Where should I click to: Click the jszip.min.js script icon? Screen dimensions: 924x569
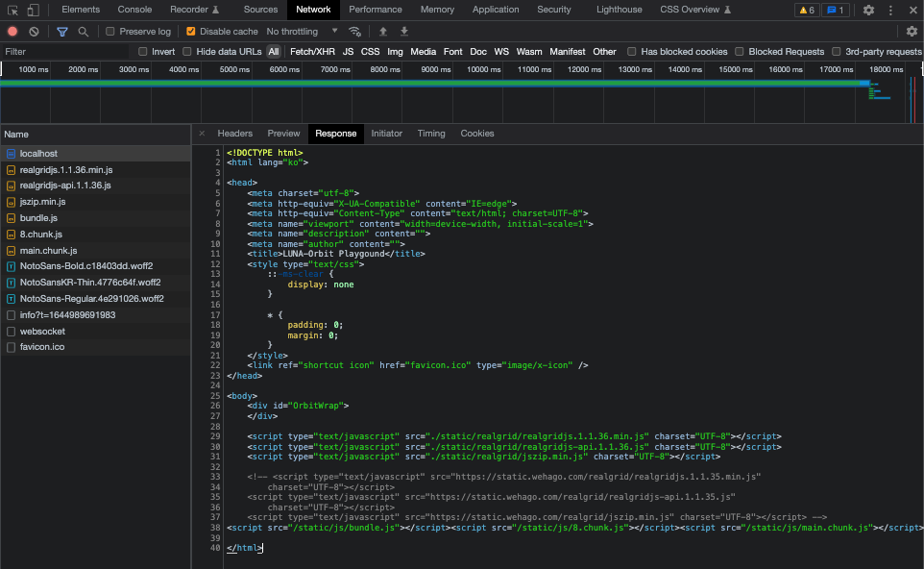click(11, 202)
